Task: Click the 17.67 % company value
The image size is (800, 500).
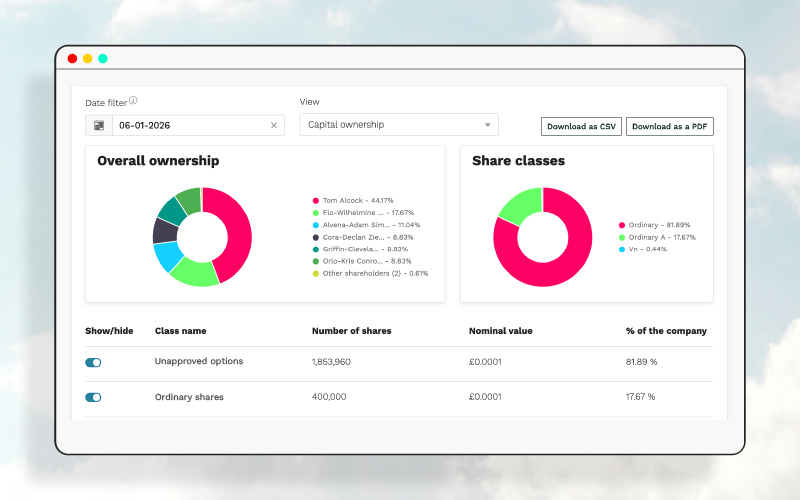Action: pos(640,396)
